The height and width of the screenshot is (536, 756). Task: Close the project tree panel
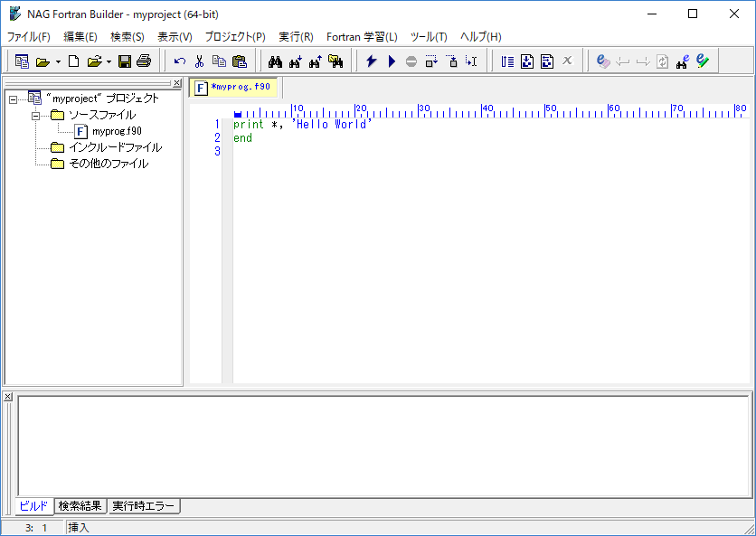coord(176,83)
